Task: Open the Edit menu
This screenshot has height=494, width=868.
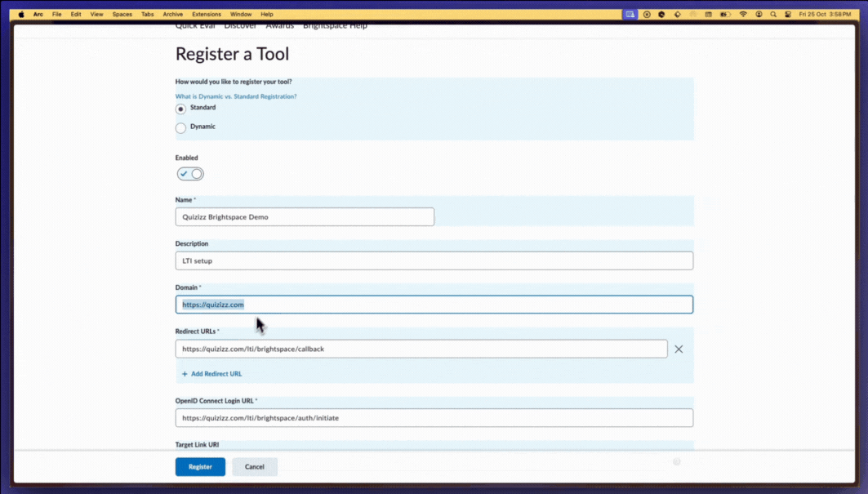Action: point(76,15)
